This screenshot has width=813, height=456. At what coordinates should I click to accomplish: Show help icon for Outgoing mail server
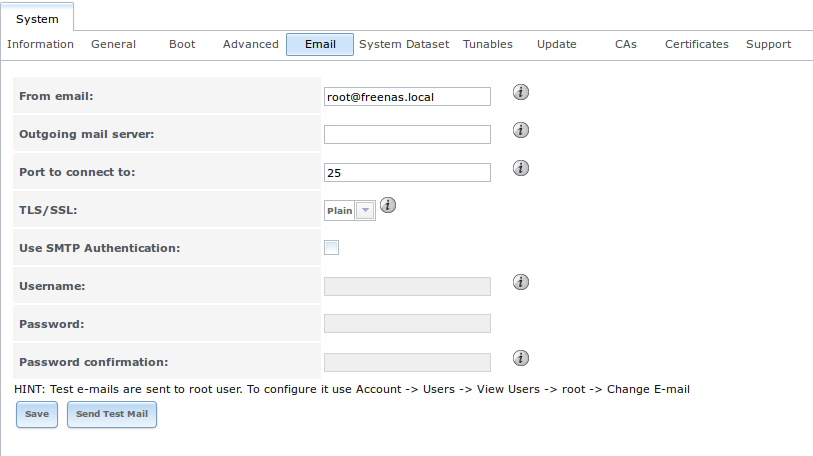[521, 130]
